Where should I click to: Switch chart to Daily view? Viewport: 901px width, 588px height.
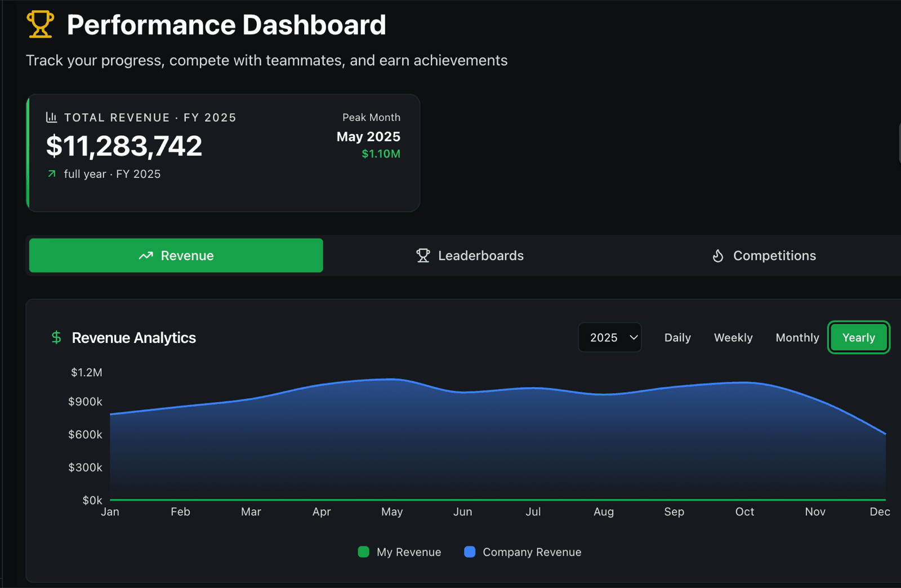click(x=677, y=337)
